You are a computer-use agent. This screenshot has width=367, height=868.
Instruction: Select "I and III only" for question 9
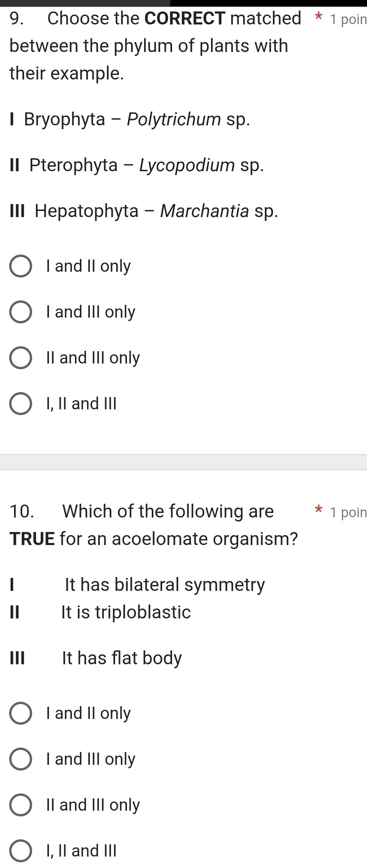click(x=22, y=312)
